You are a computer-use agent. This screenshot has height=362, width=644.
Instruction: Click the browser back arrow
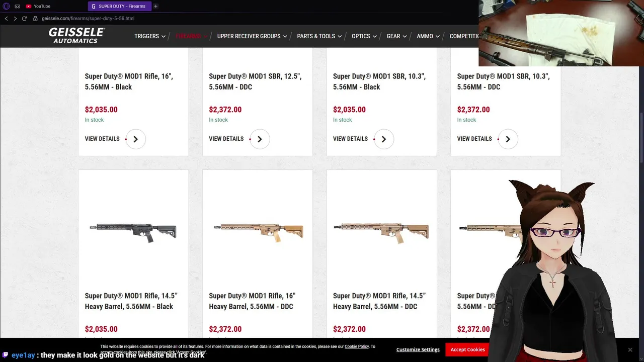6,19
